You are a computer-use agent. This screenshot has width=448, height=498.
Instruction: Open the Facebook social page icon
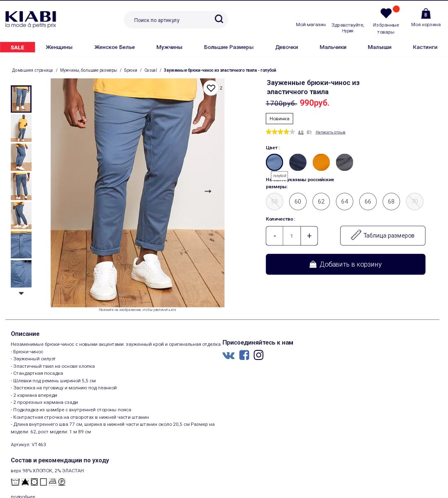pyautogui.click(x=244, y=355)
